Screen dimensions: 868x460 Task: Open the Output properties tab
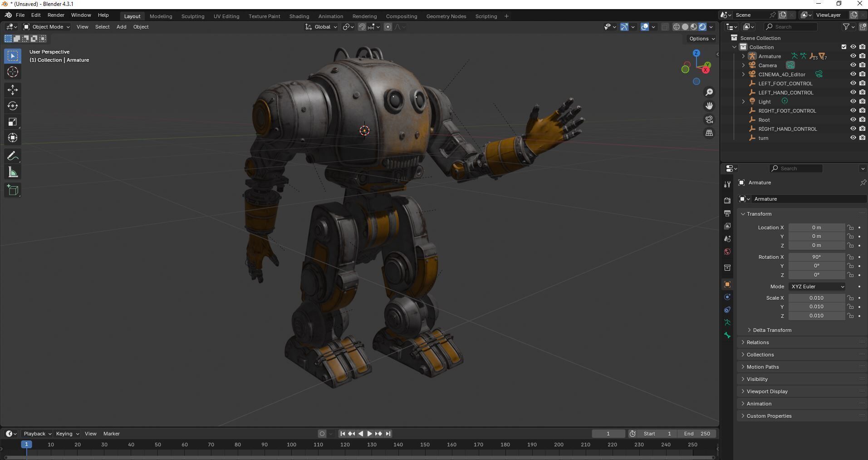(x=727, y=213)
